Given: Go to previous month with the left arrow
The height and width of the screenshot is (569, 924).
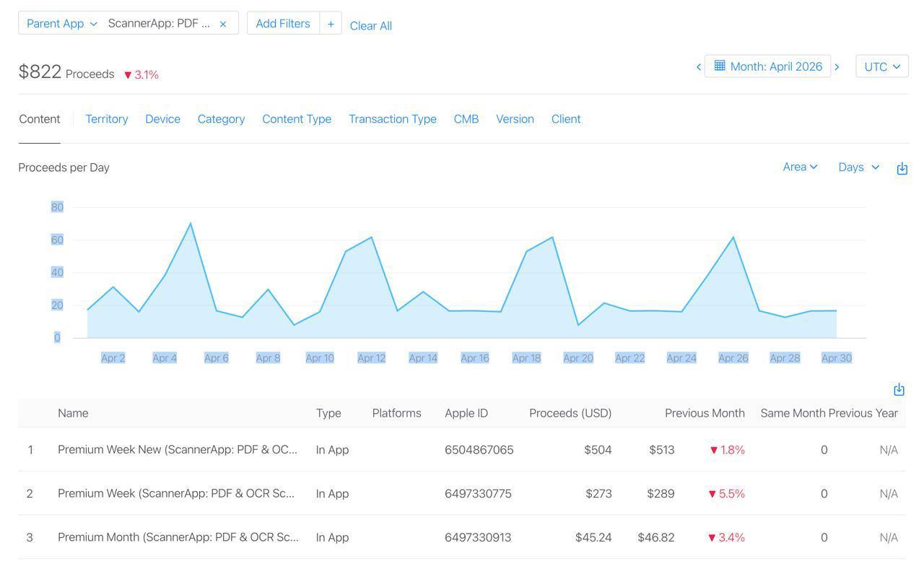Looking at the screenshot, I should [x=699, y=66].
